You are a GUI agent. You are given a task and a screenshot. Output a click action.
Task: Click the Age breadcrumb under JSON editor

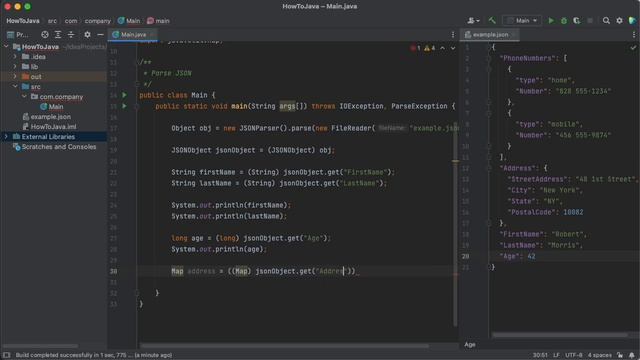pos(470,344)
